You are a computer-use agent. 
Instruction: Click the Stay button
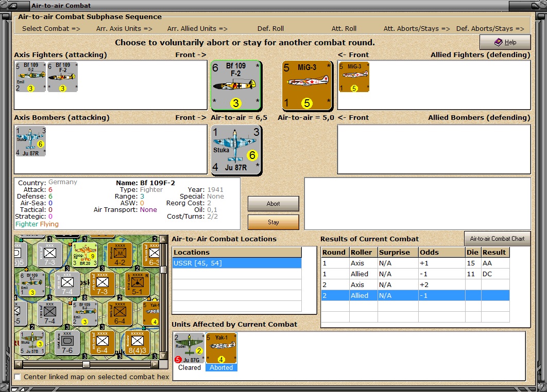click(x=273, y=222)
